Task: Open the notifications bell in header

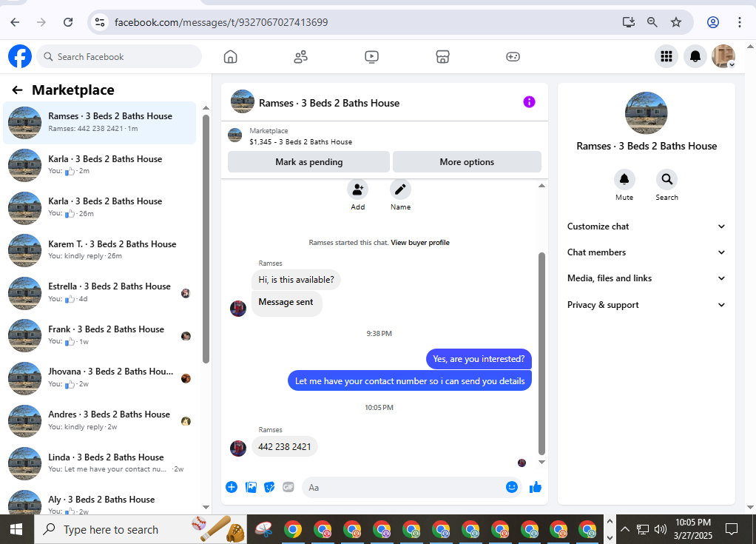Action: click(x=695, y=57)
